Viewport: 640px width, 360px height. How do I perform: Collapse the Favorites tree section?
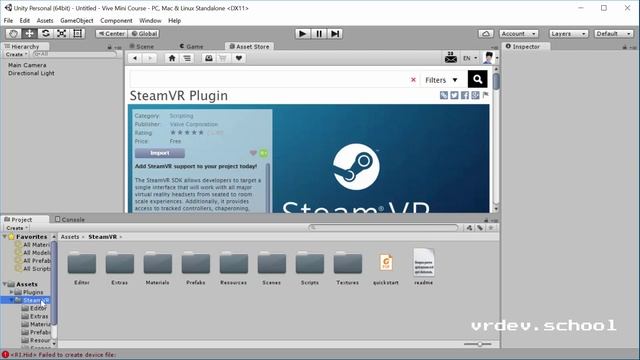(4, 236)
